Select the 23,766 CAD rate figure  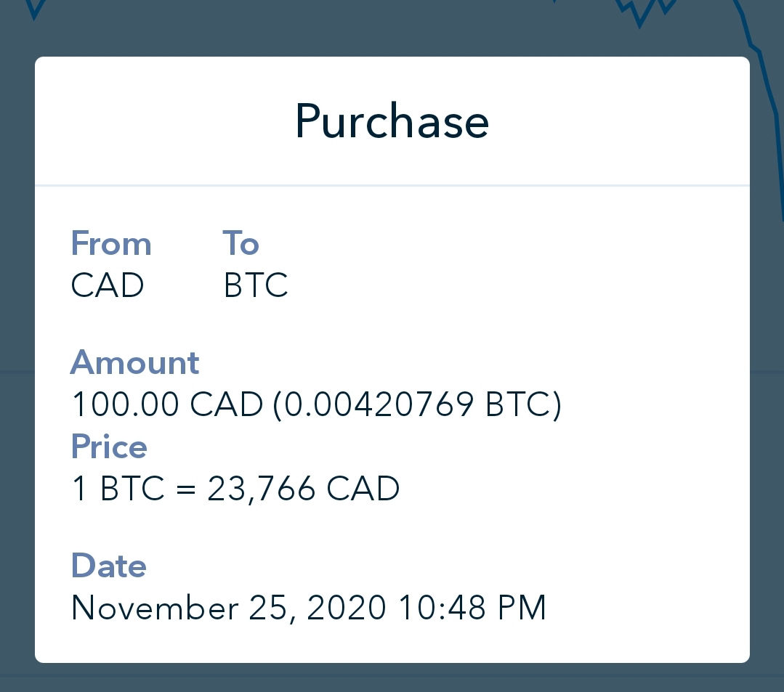tap(303, 489)
